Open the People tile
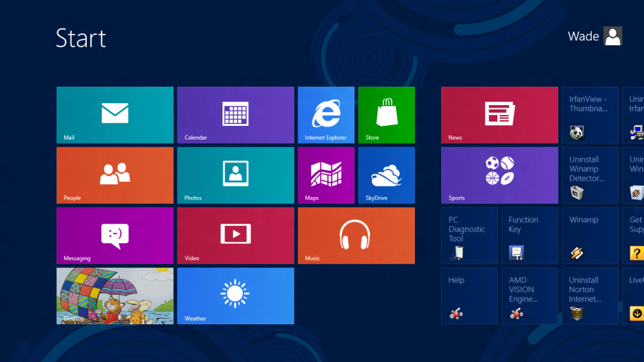Screen dimensions: 644x362 (x=115, y=176)
